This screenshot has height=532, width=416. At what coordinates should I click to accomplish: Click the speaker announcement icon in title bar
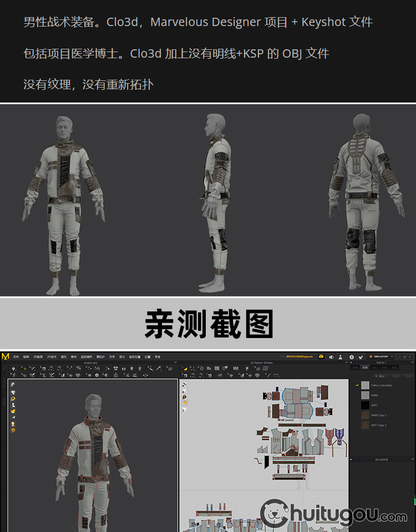(x=331, y=357)
